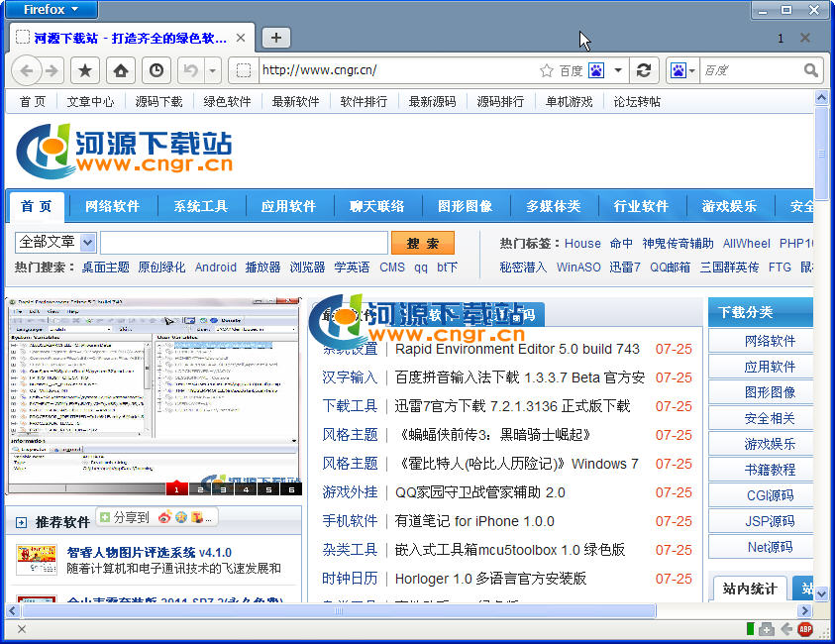Open the 全部文章 category dropdown

[x=55, y=243]
